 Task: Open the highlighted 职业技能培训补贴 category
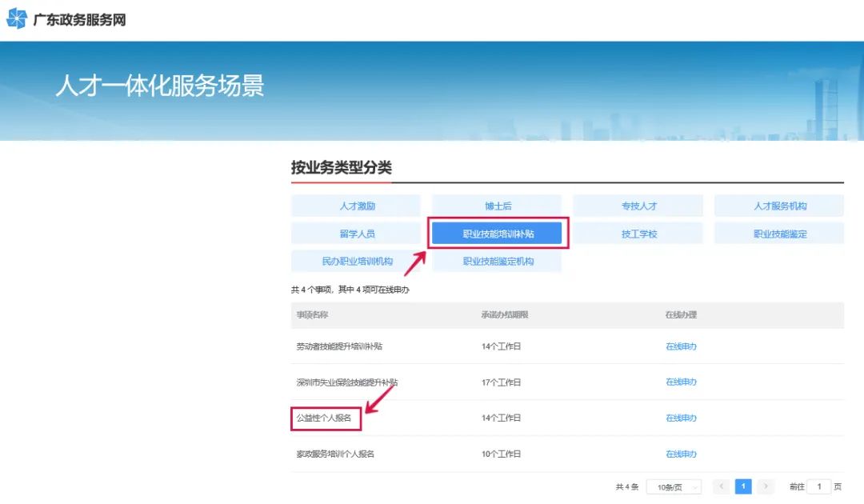(498, 233)
